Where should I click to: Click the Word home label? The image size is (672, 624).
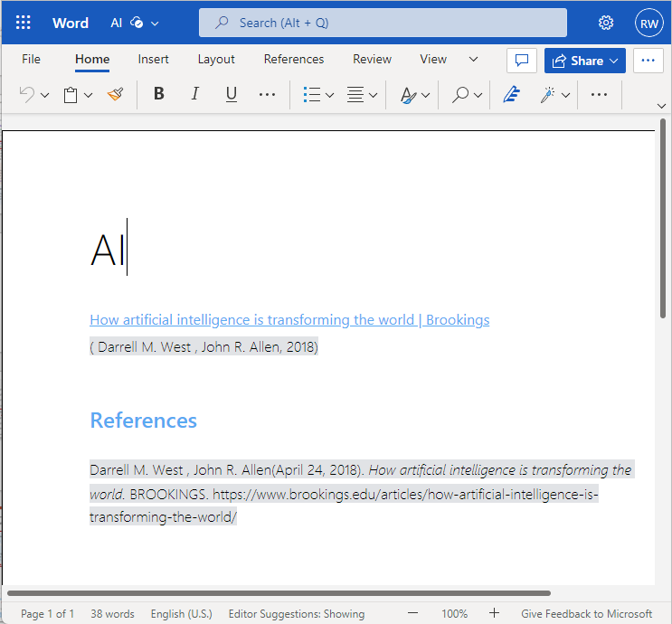(71, 23)
